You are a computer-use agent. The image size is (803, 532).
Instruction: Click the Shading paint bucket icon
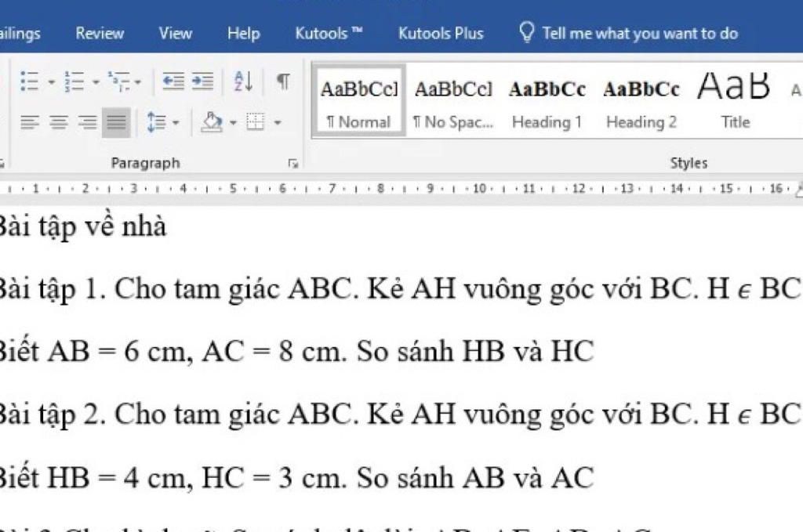pos(212,122)
